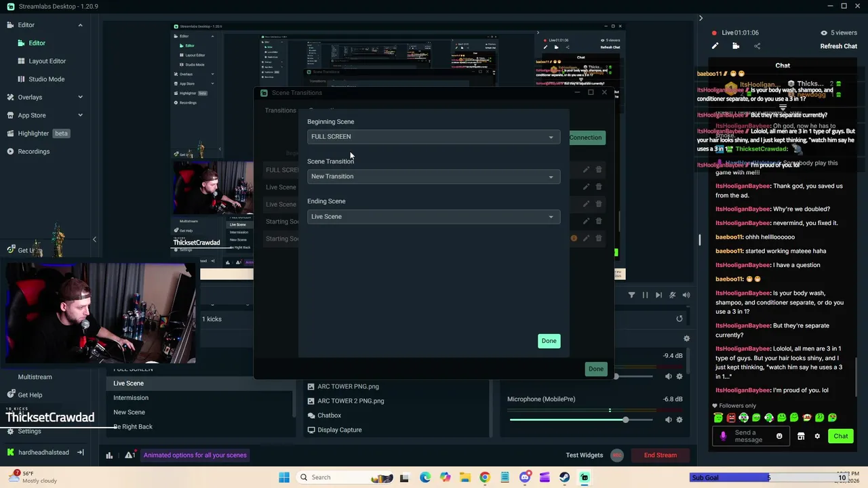This screenshot has width=868, height=488.
Task: Click the camera clip icon in live dock
Action: pyautogui.click(x=736, y=46)
